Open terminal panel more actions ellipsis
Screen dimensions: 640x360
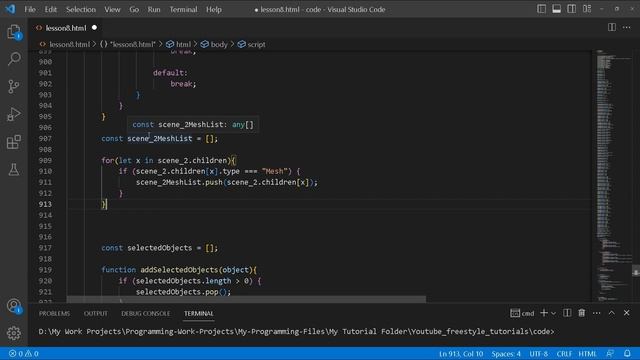[596, 313]
